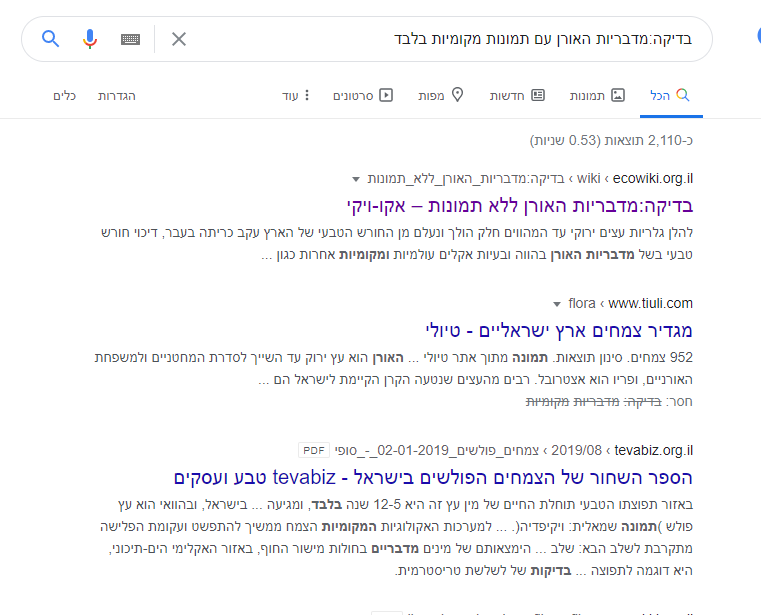Screen dimensions: 761x615
Task: Open the עוד menu
Action: [x=296, y=95]
